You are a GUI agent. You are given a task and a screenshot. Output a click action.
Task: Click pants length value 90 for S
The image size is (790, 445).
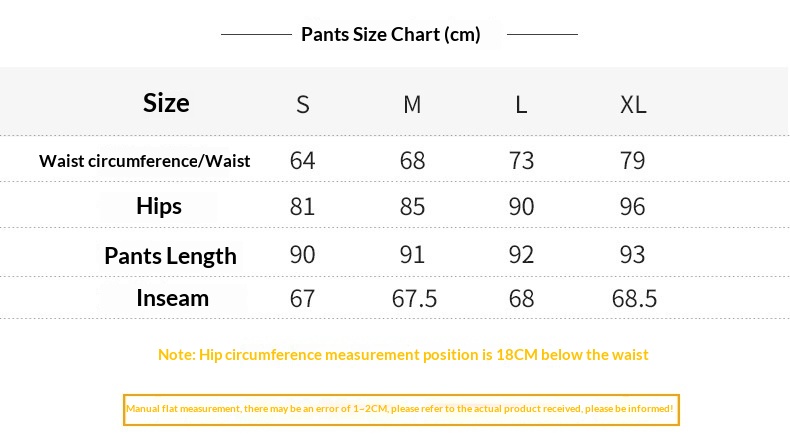(x=302, y=255)
